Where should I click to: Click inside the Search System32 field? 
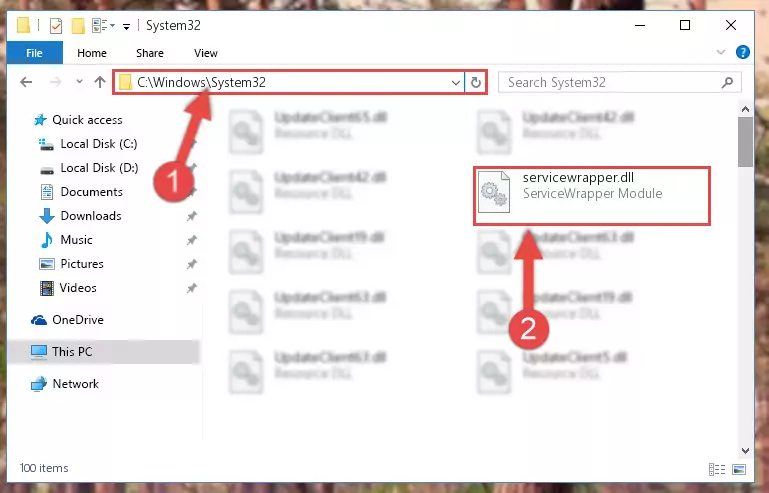click(x=611, y=82)
